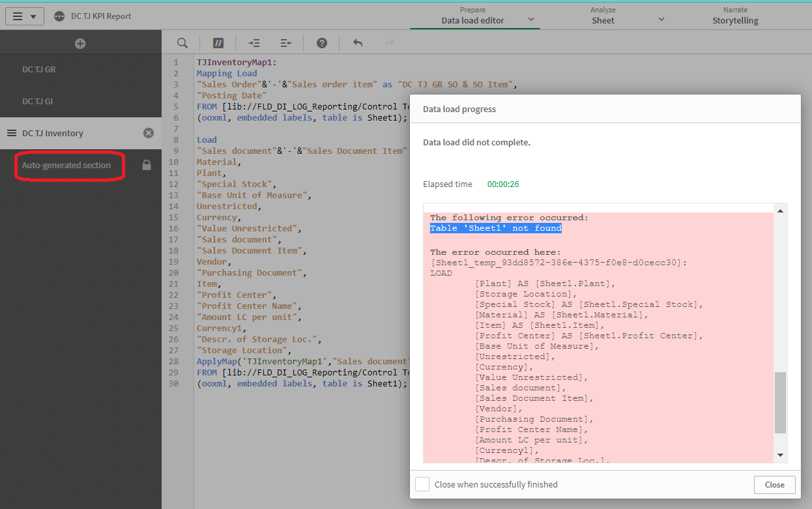Image resolution: width=812 pixels, height=509 pixels.
Task: Undo the last script edit
Action: click(x=358, y=43)
